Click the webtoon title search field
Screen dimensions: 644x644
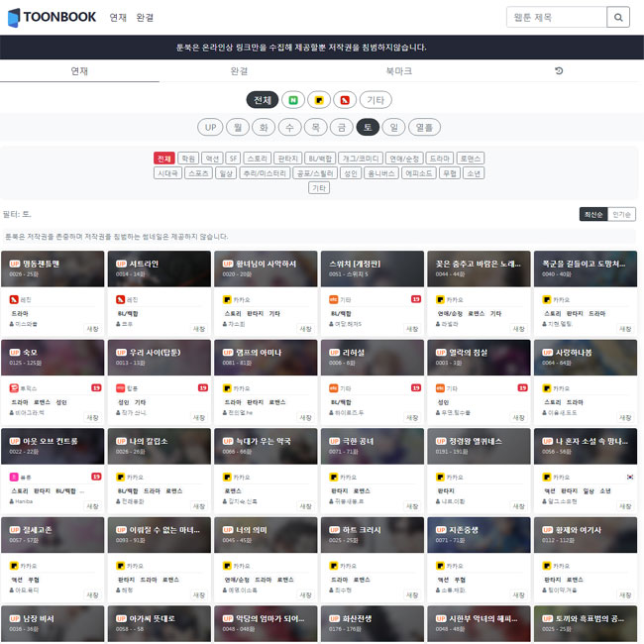557,17
